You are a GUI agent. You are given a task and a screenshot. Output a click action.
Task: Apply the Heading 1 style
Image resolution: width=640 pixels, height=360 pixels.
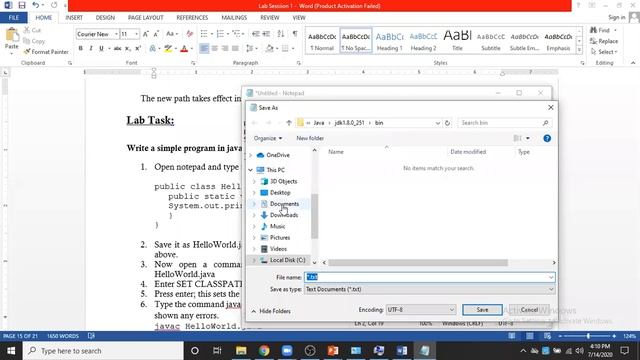pyautogui.click(x=389, y=41)
